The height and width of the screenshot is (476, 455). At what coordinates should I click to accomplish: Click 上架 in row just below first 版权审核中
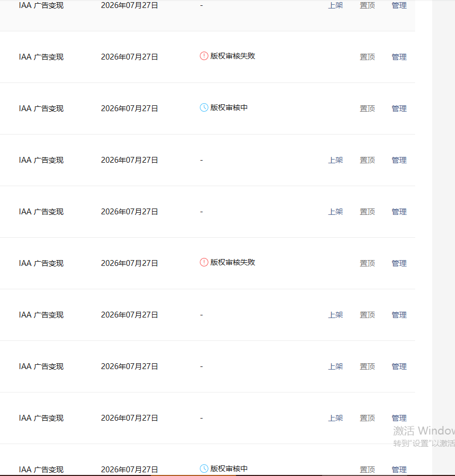click(x=335, y=160)
